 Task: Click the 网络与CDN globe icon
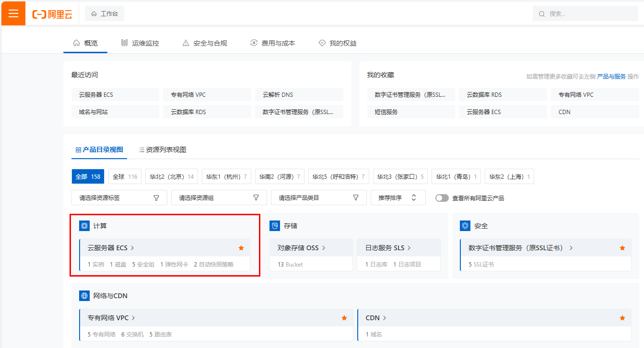pyautogui.click(x=84, y=296)
